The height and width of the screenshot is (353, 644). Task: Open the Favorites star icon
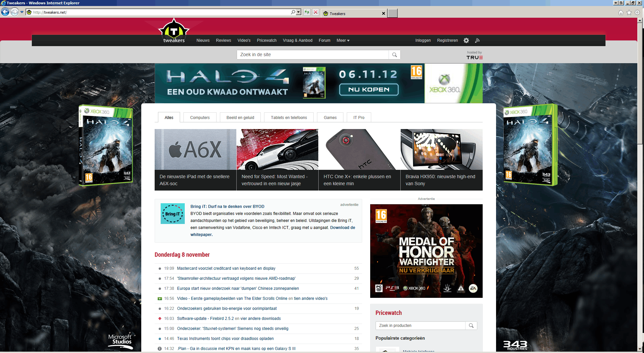(629, 13)
